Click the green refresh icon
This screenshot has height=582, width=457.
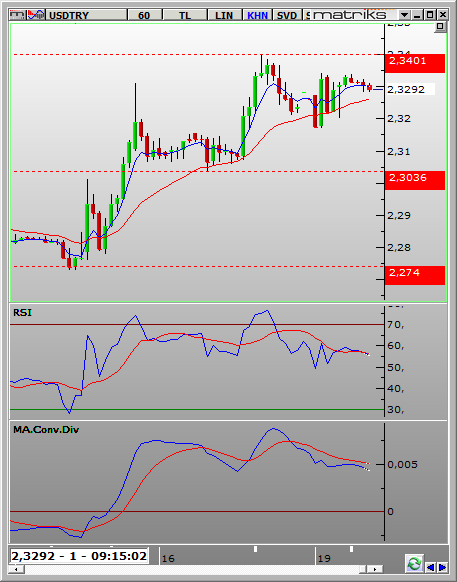[x=414, y=564]
